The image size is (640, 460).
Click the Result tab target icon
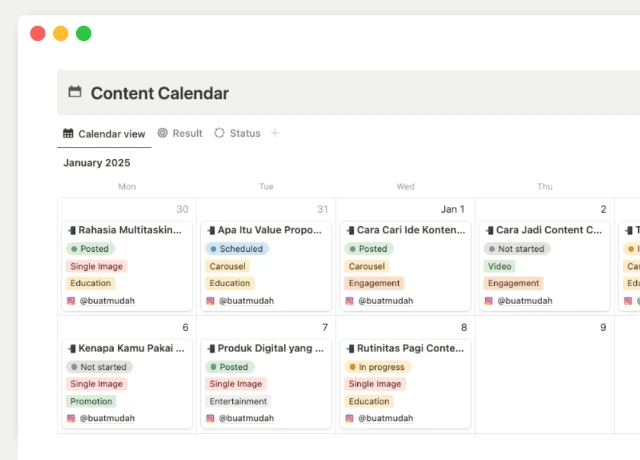pos(163,133)
